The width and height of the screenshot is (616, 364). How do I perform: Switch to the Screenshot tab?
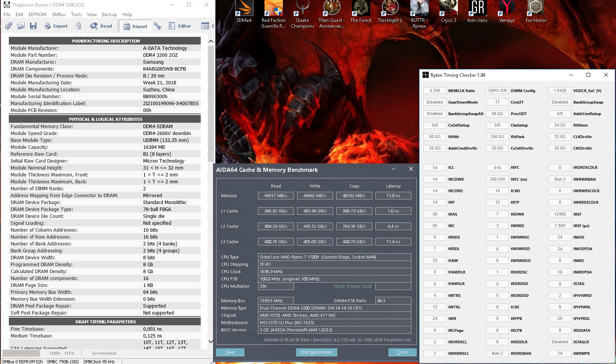pyautogui.click(x=104, y=353)
